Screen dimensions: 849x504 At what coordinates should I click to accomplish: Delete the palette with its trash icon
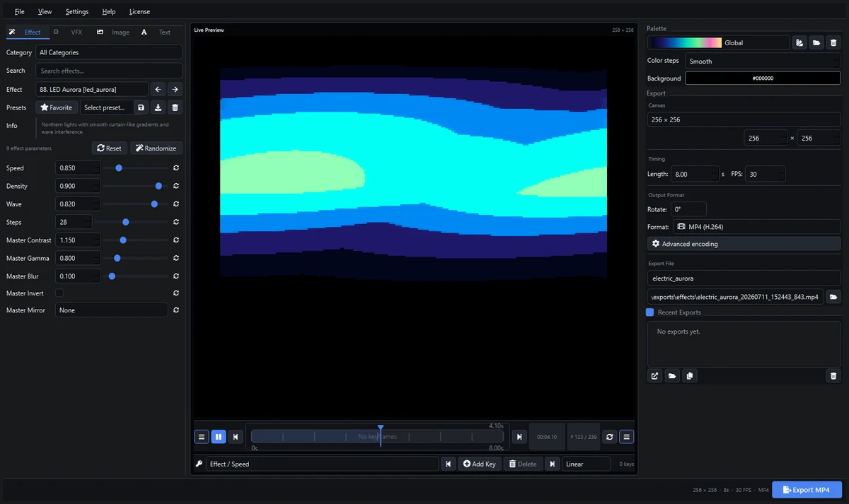pos(833,43)
